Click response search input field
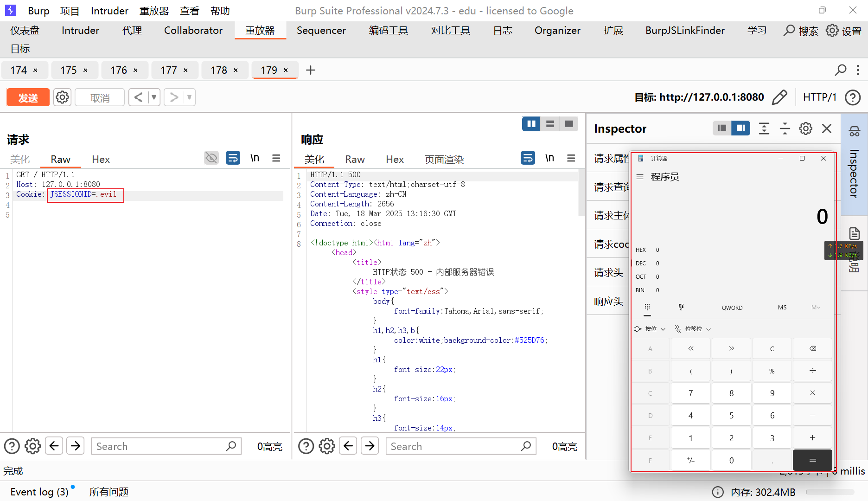 click(x=461, y=446)
